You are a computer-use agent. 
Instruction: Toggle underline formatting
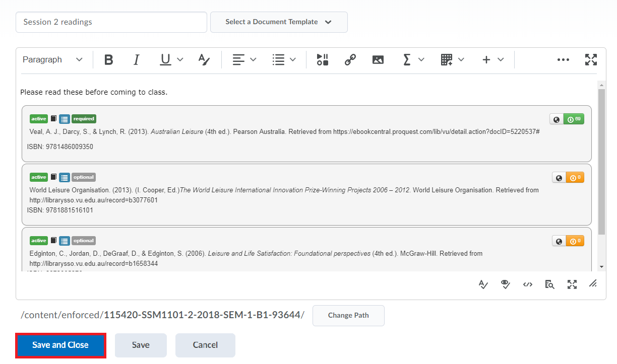click(165, 60)
